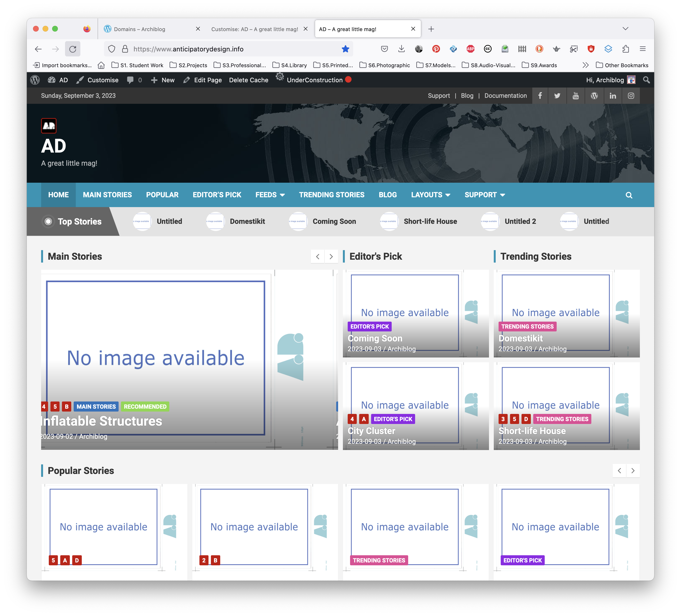
Task: Click the Pinterest extension icon in toolbar
Action: [436, 49]
